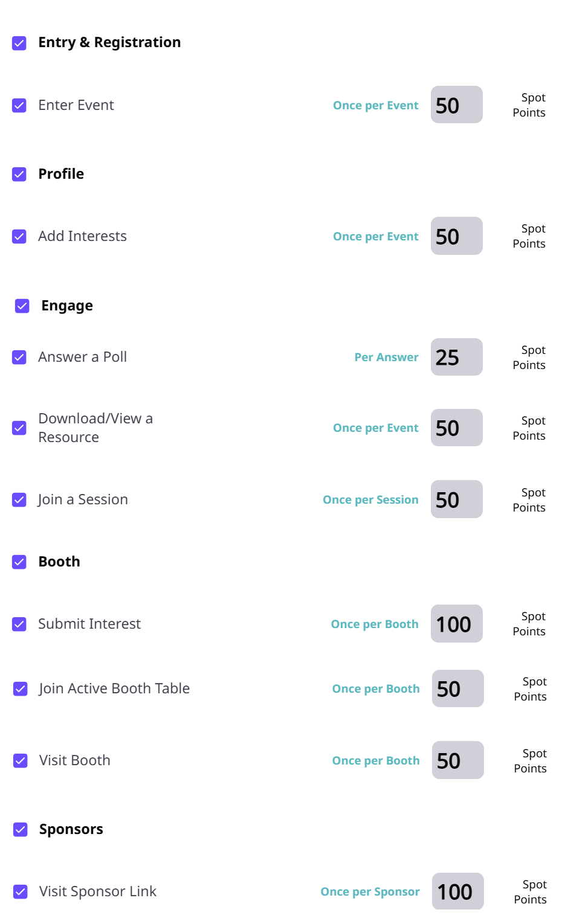Select the Once per Session frequency label
This screenshot has height=924, width=568.
(370, 500)
